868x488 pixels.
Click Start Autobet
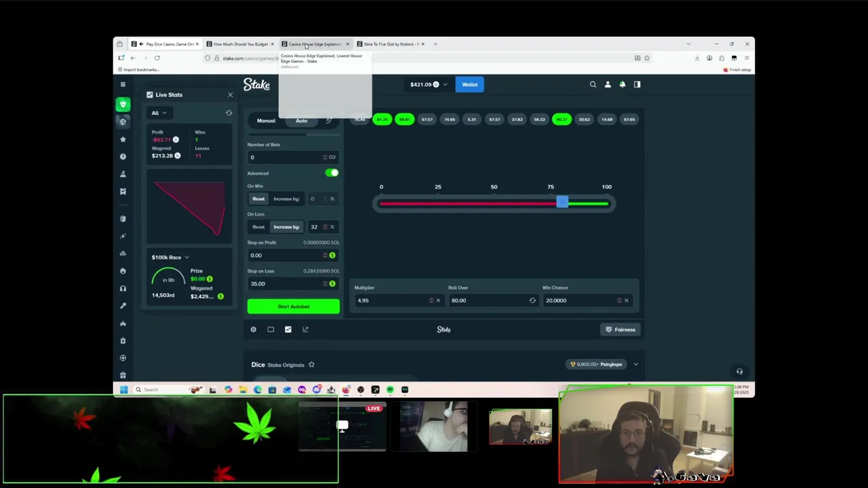click(294, 306)
